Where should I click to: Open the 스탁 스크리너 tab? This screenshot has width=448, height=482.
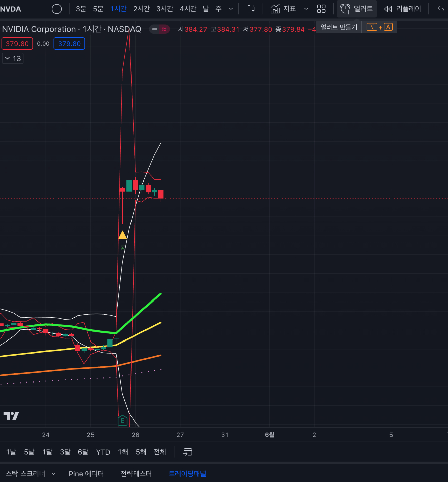[x=26, y=474]
